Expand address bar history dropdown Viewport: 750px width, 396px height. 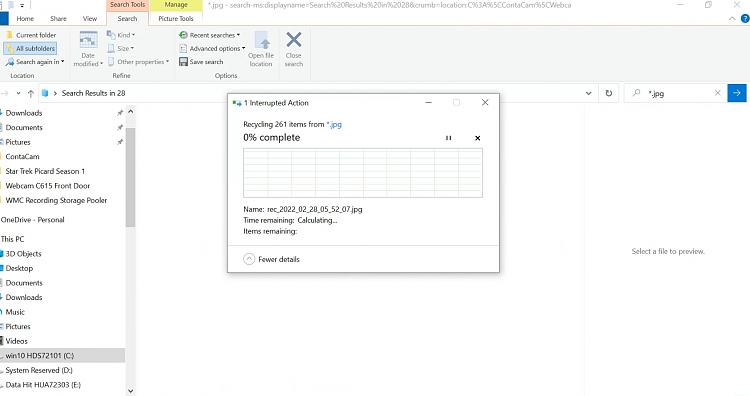pos(588,93)
